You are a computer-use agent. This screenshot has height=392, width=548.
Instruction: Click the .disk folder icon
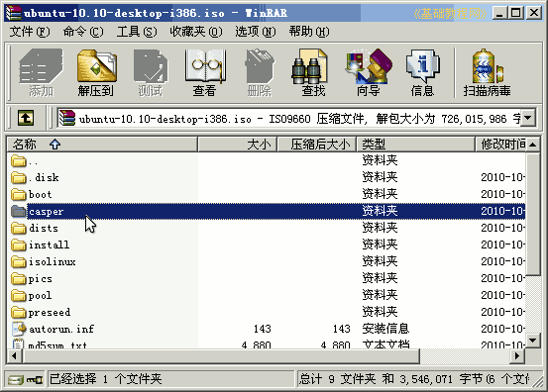(19, 177)
